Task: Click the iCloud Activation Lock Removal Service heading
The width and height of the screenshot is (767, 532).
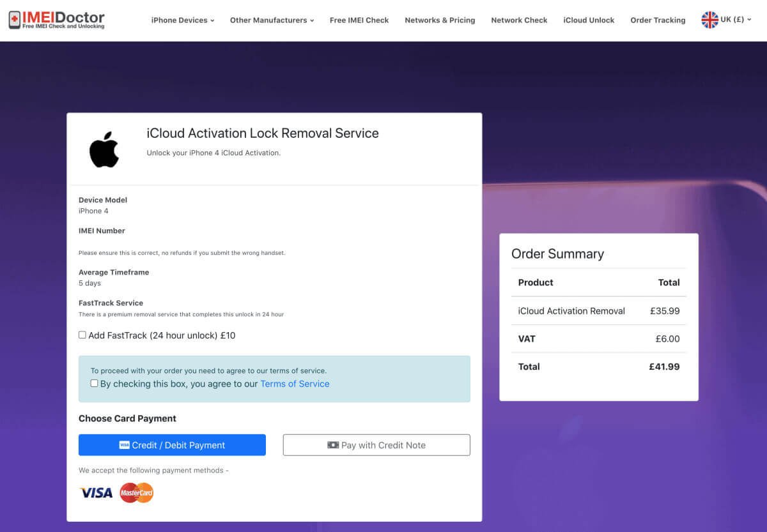Action: pyautogui.click(x=263, y=133)
